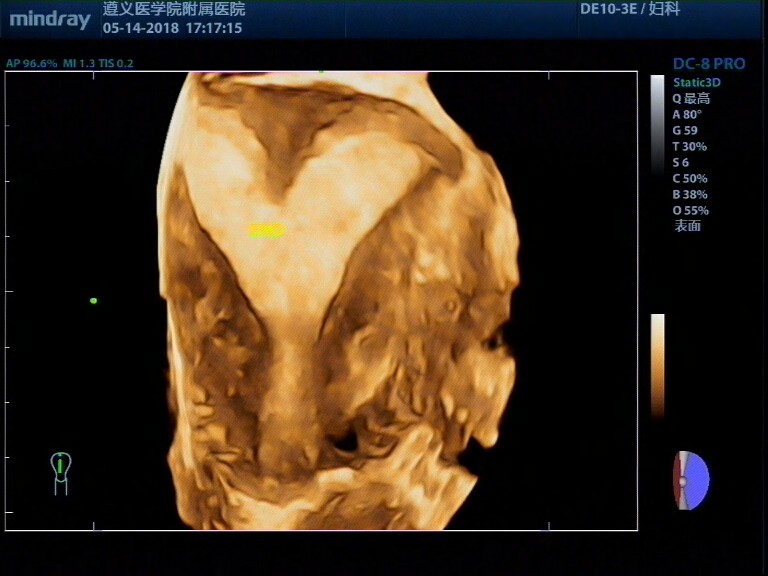
Task: Click the green dot beside the image
Action: click(94, 300)
